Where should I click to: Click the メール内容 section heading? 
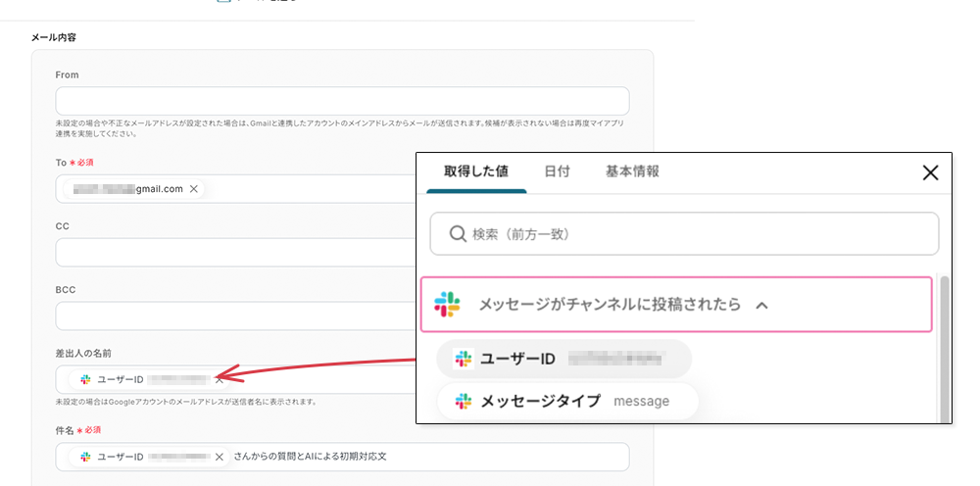point(54,37)
